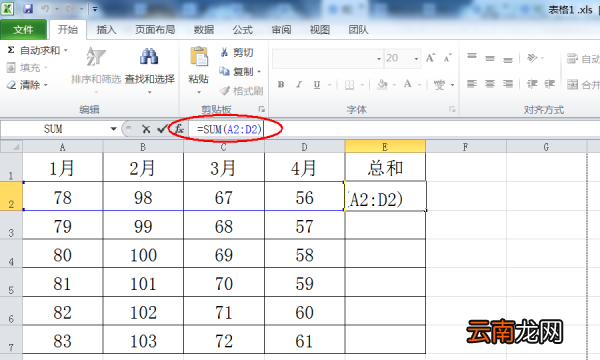Click the 剪切 cut scissors button
Viewport: 600px width, 360px height.
[237, 52]
